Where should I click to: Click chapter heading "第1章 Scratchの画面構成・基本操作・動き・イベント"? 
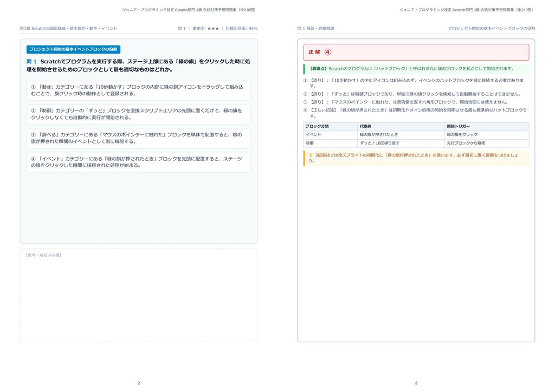click(68, 28)
